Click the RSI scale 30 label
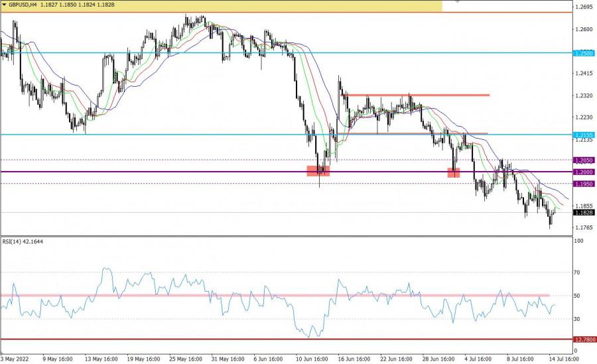597x364 pixels. [x=577, y=319]
